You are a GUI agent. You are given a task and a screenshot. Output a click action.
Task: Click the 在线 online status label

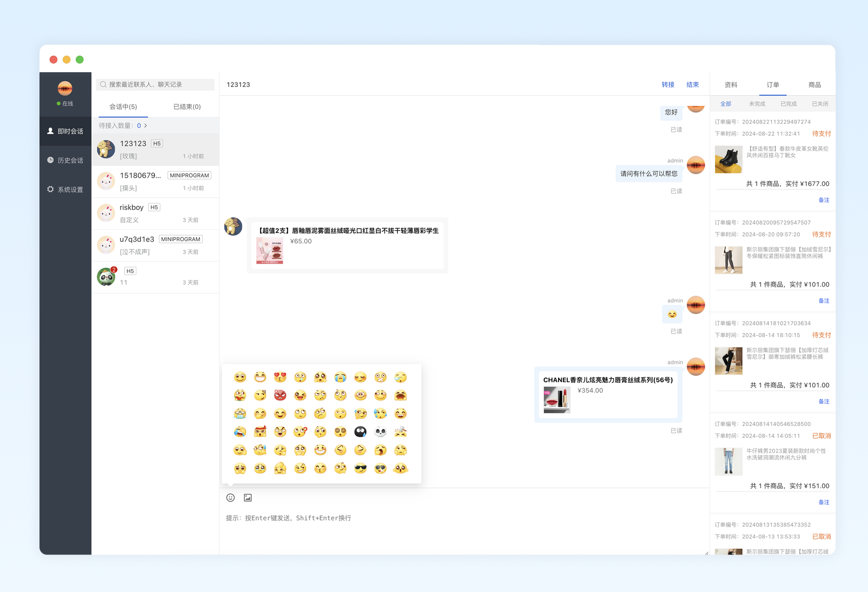(x=68, y=104)
